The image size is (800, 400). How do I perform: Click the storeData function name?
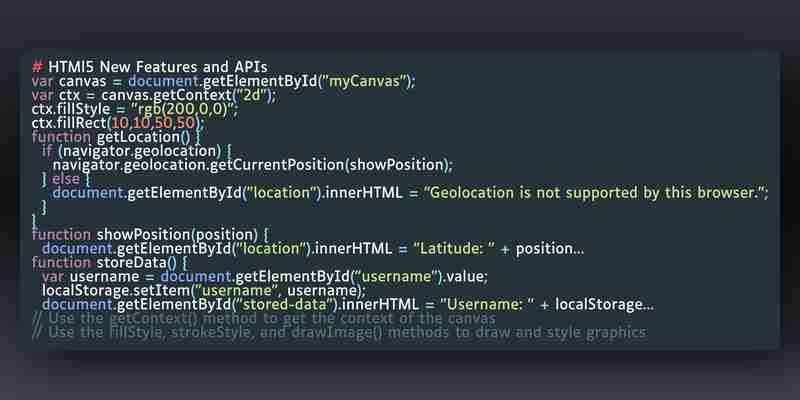point(136,263)
